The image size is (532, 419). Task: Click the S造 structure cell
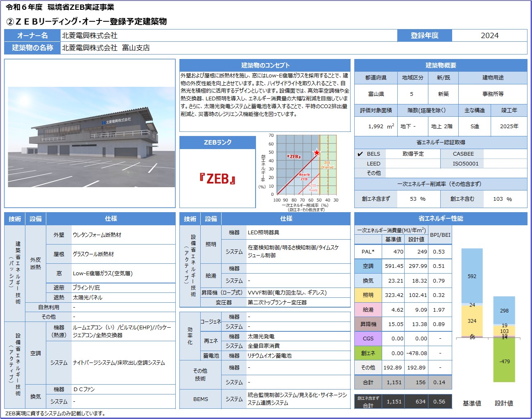coord(475,127)
